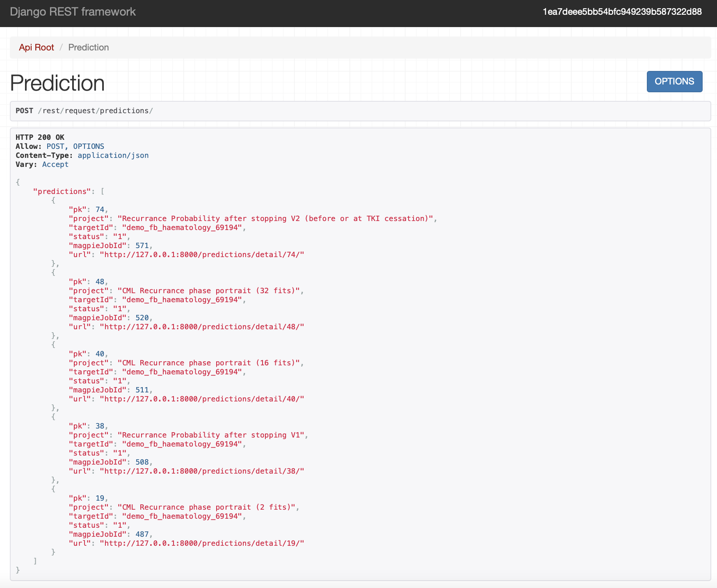The height and width of the screenshot is (588, 717).
Task: Click the Vary: Accept header
Action: (x=42, y=164)
